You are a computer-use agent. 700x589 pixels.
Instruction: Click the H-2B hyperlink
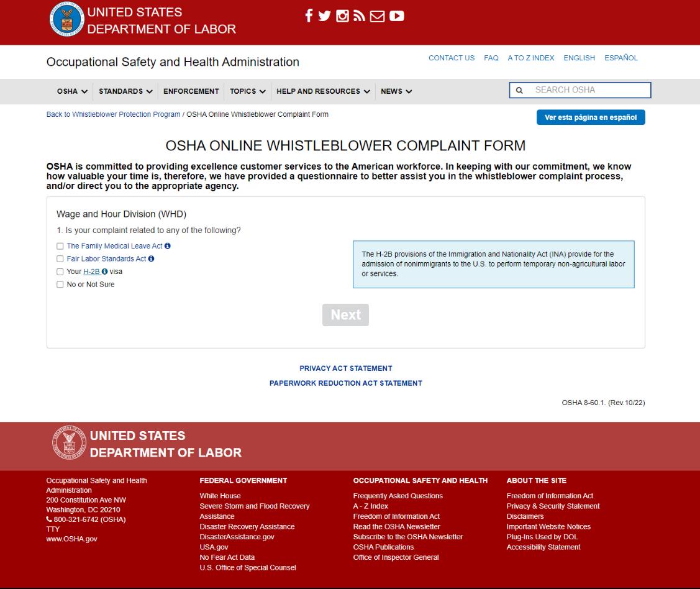click(x=91, y=272)
